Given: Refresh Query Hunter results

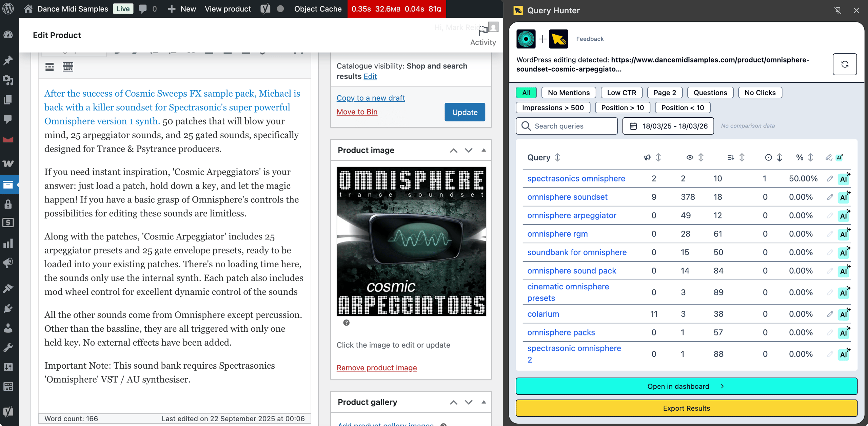Looking at the screenshot, I should pos(845,64).
